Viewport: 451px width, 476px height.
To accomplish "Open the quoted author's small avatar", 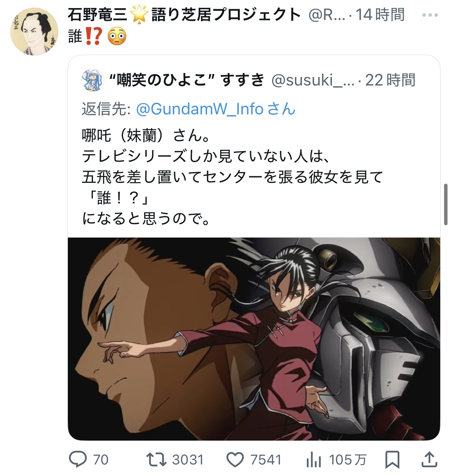I will [x=93, y=80].
